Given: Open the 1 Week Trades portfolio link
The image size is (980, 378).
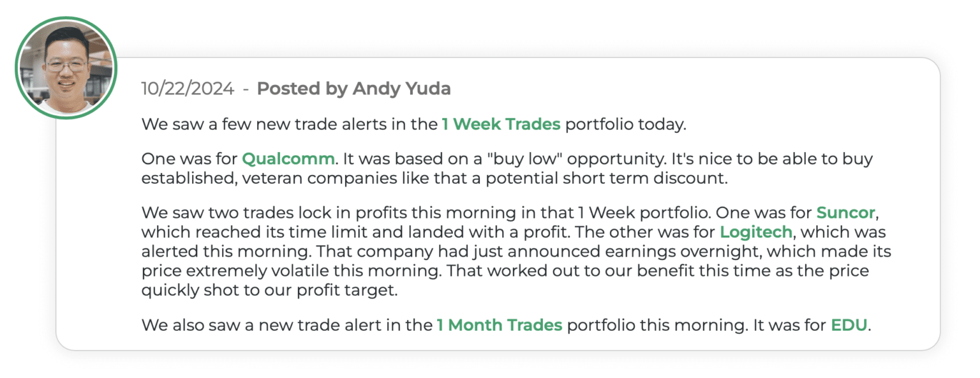Looking at the screenshot, I should pyautogui.click(x=501, y=124).
